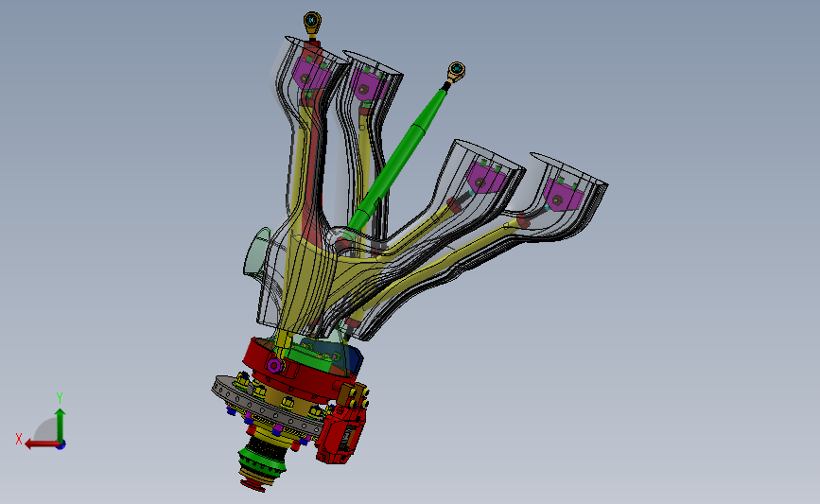Select the rod end bearing at the model's top
Image resolution: width=820 pixels, height=504 pixels.
click(312, 25)
